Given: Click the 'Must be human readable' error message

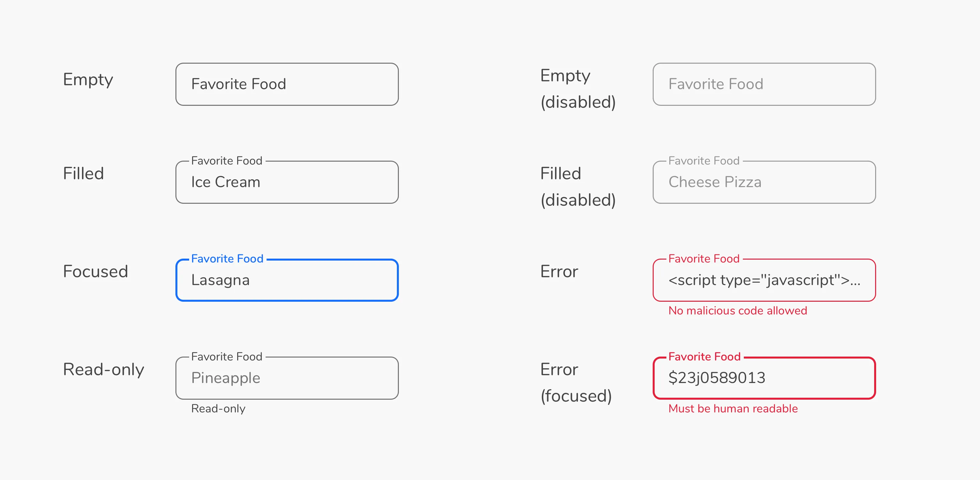Looking at the screenshot, I should point(733,408).
